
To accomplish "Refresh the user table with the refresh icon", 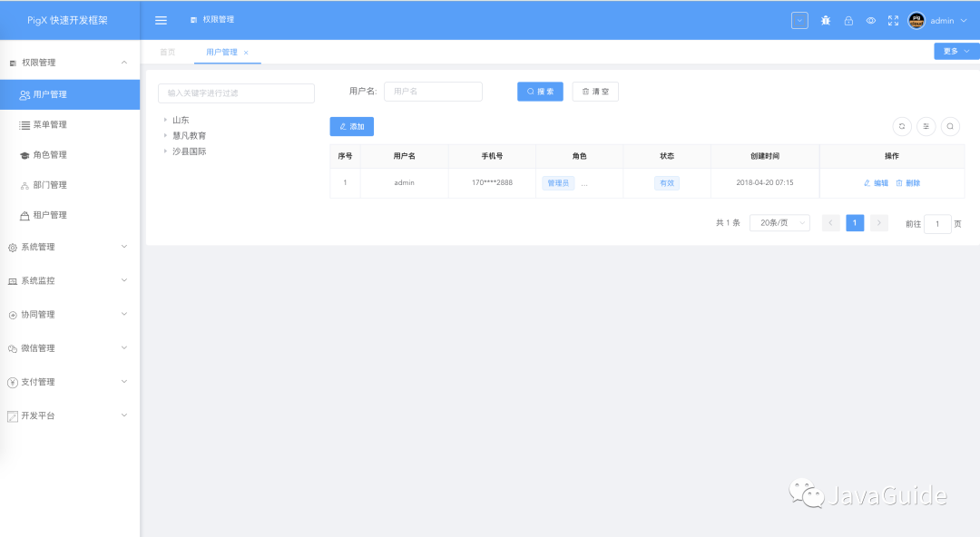I will (901, 126).
